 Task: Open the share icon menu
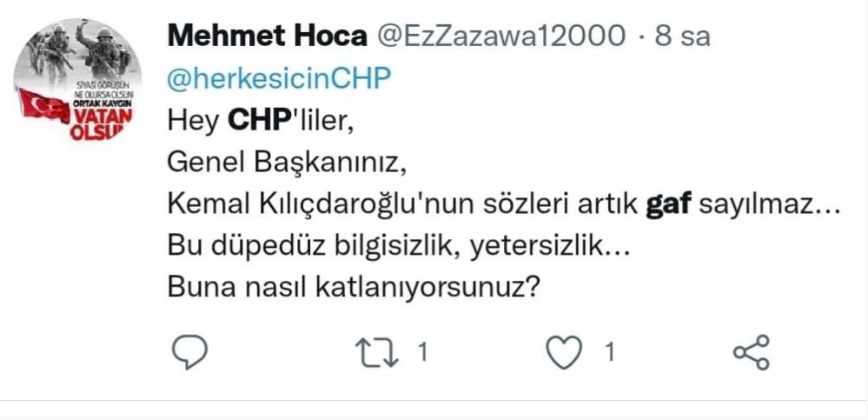(x=752, y=352)
